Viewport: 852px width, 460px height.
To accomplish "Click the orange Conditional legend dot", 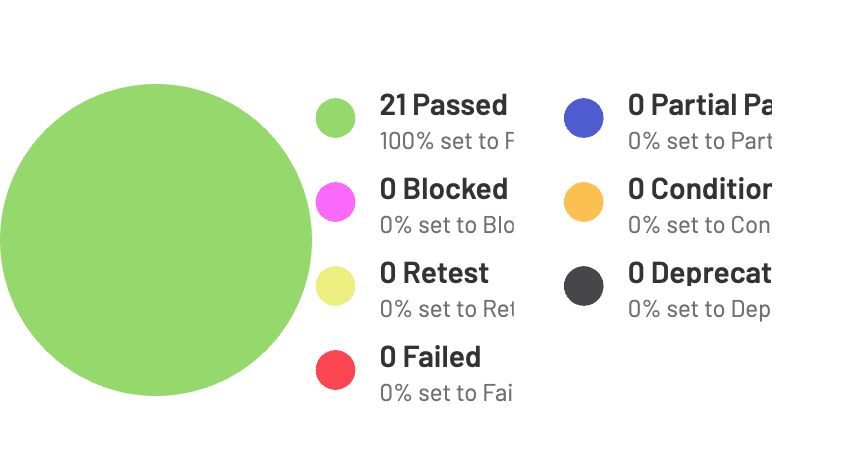I will click(x=584, y=202).
